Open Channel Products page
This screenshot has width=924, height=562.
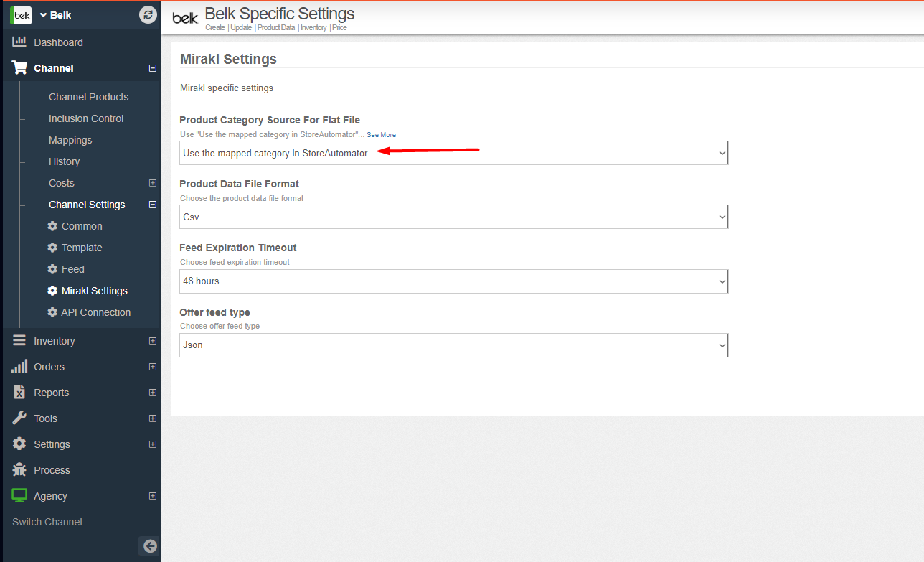coord(88,97)
